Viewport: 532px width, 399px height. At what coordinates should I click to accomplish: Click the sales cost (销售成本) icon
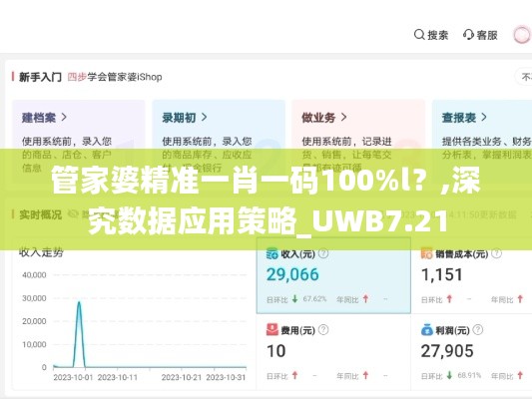point(426,253)
